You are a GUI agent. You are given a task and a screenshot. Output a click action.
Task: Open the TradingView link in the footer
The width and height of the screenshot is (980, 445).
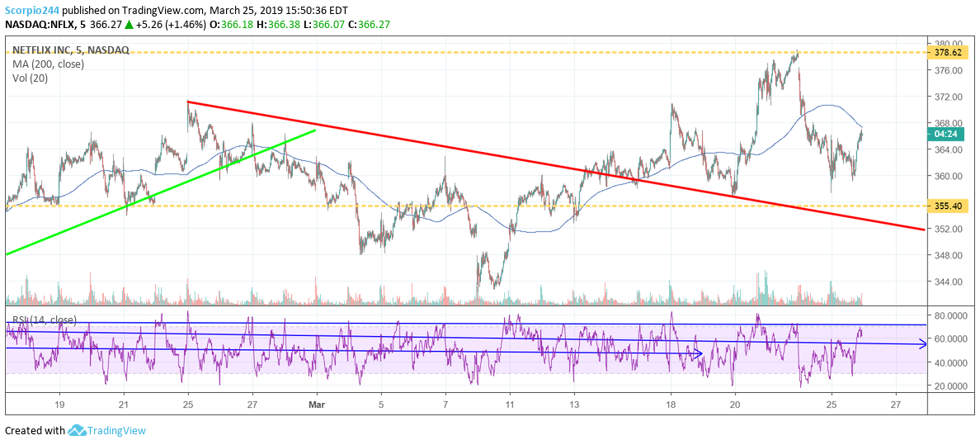point(116,431)
